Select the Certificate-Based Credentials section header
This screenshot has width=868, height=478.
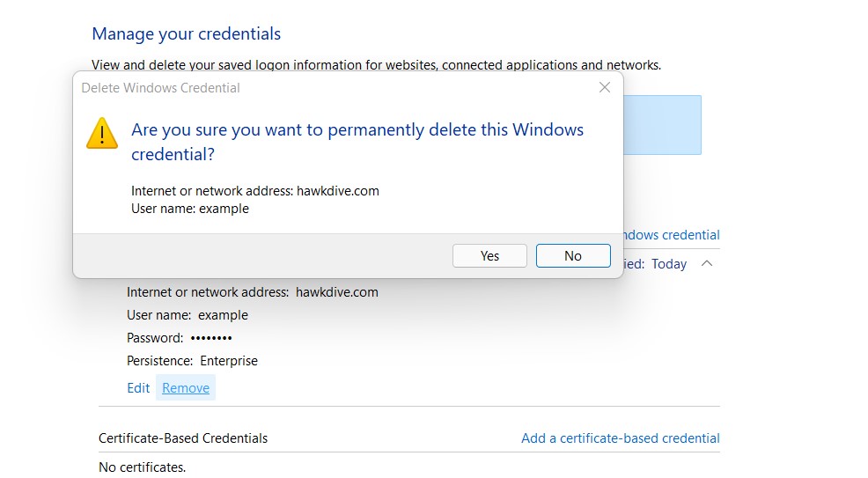pyautogui.click(x=183, y=438)
